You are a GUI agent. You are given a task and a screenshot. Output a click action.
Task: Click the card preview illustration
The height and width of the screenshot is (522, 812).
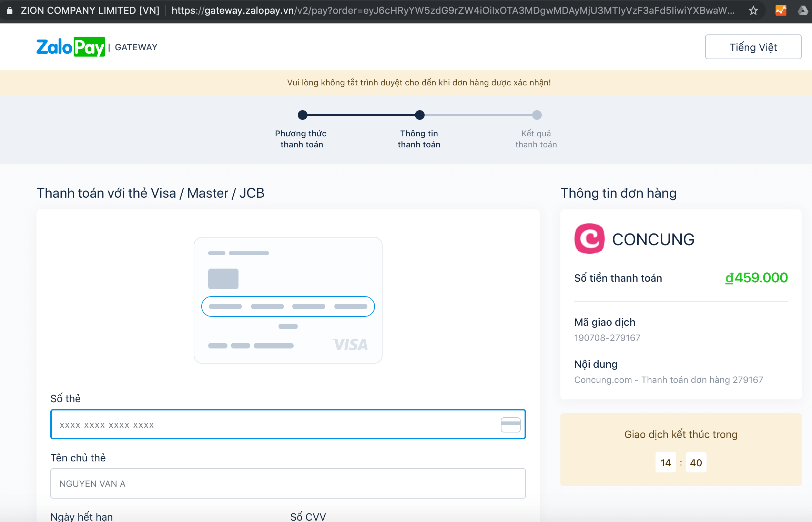point(288,300)
